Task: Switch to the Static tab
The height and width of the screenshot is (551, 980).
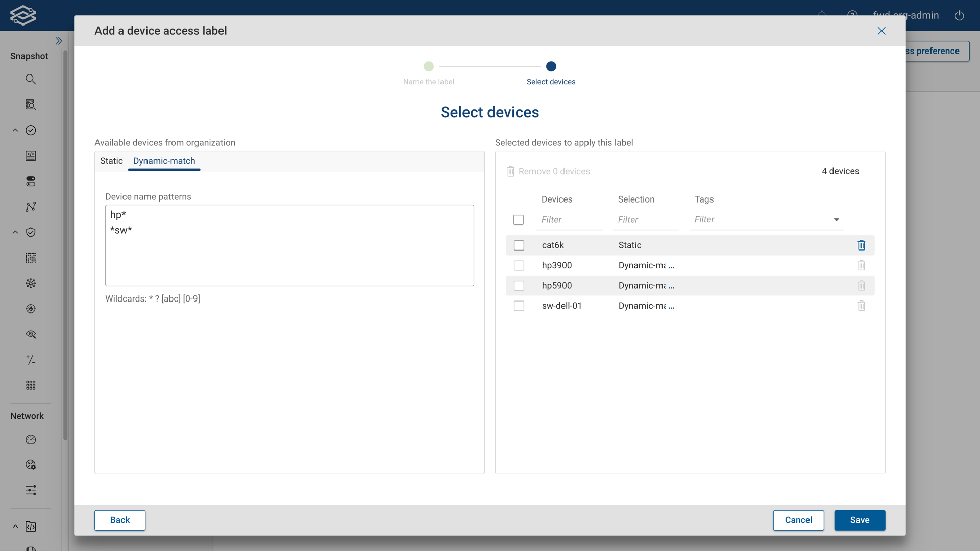Action: [111, 161]
